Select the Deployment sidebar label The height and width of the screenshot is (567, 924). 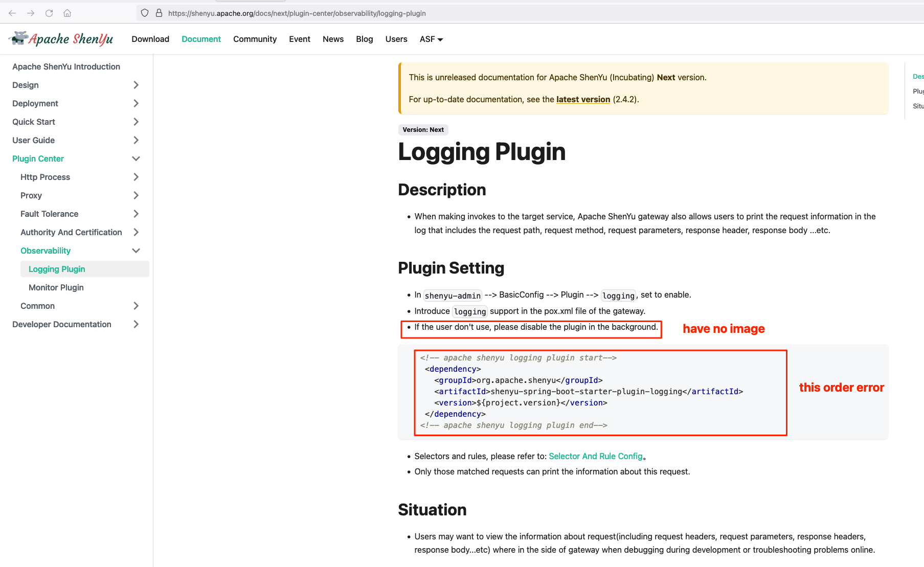coord(35,103)
